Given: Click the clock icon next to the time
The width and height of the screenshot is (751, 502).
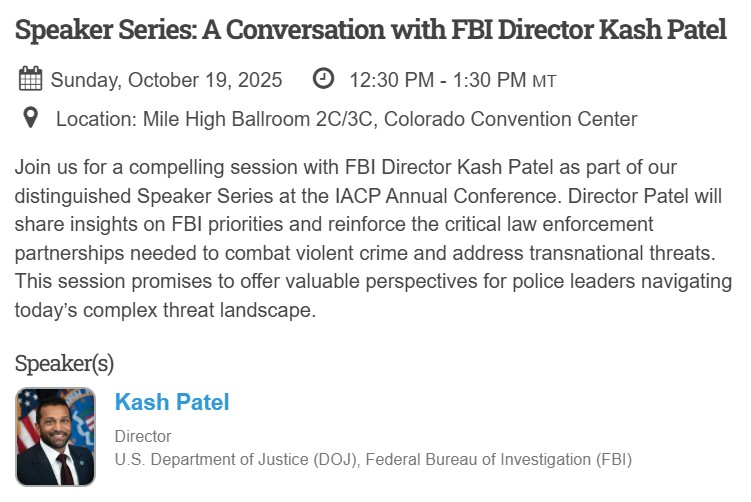Looking at the screenshot, I should (x=324, y=78).
